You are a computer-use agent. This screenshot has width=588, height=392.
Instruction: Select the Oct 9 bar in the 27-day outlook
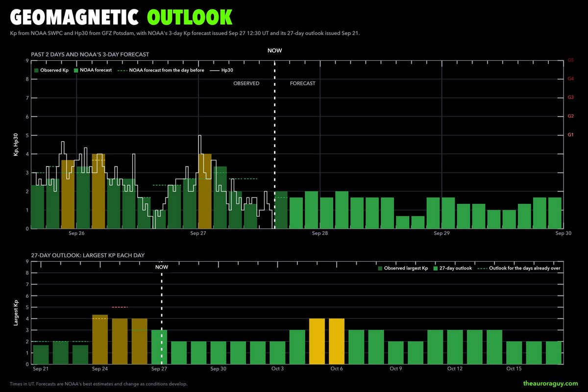click(396, 352)
